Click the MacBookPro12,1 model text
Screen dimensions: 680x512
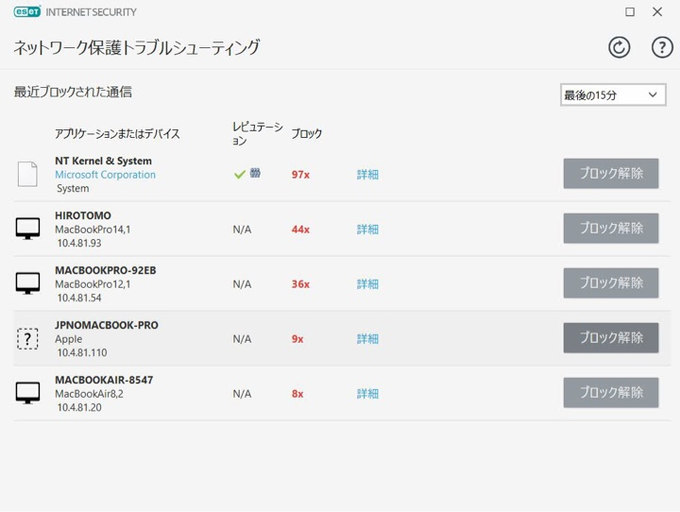pyautogui.click(x=92, y=284)
